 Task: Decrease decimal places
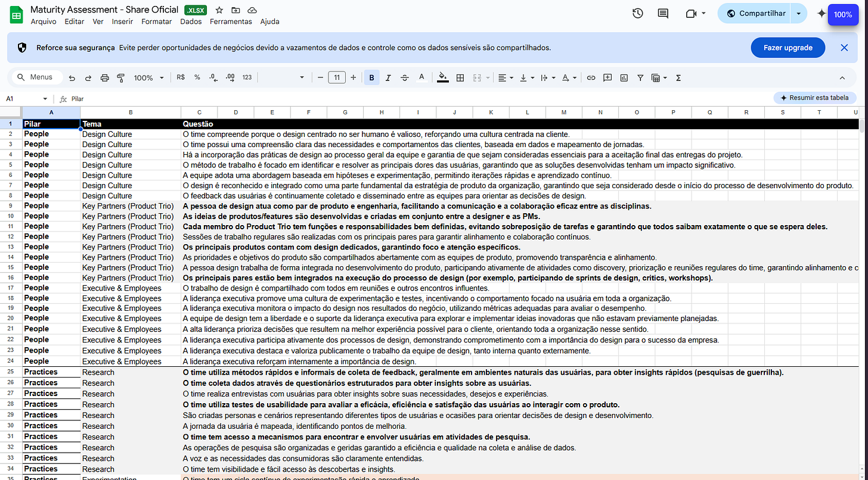(x=213, y=77)
